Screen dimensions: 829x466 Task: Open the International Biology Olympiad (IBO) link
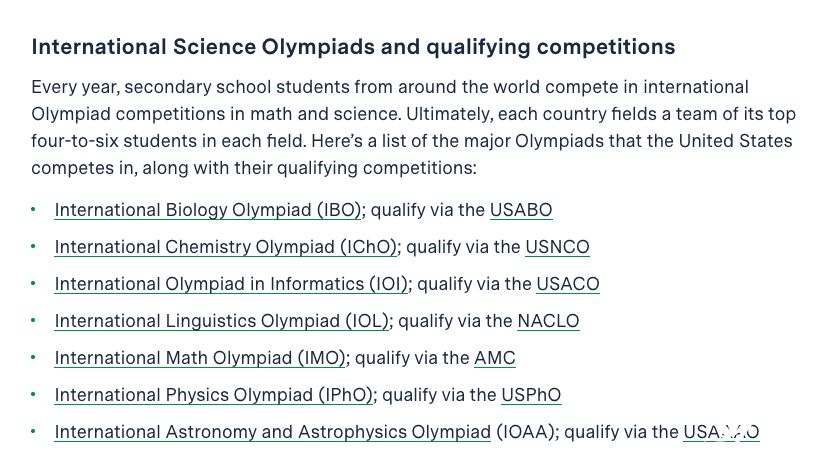[x=207, y=210]
